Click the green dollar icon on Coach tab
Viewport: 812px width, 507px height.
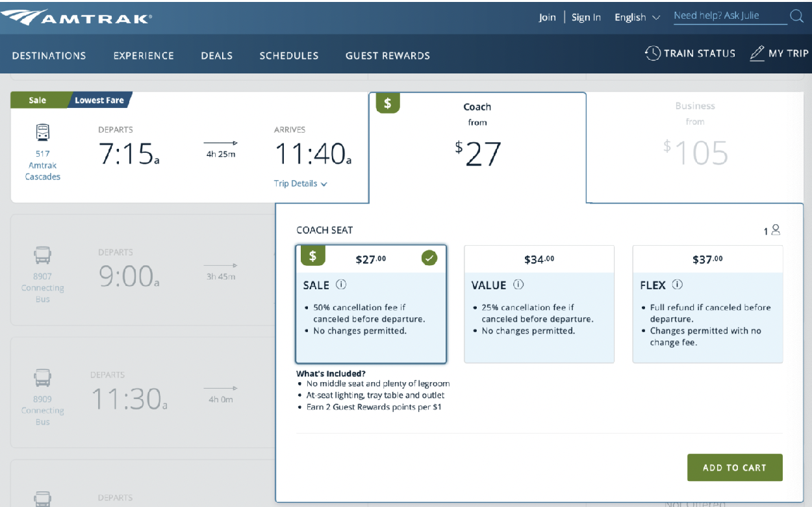click(x=388, y=103)
